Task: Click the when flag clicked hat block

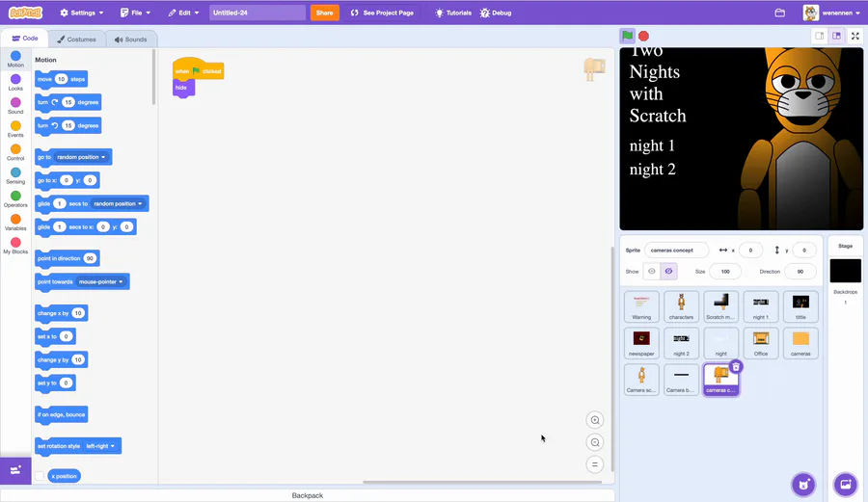Action: [198, 69]
